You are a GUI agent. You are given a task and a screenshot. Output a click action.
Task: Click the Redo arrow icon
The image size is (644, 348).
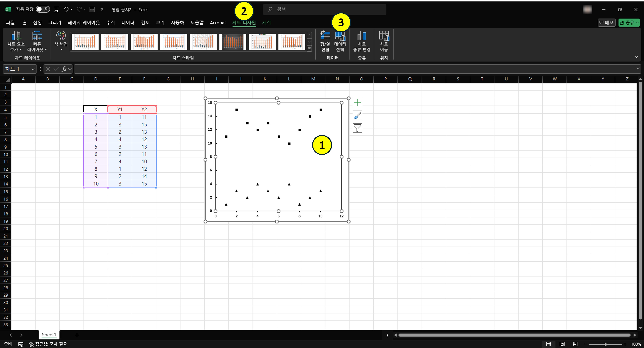79,9
